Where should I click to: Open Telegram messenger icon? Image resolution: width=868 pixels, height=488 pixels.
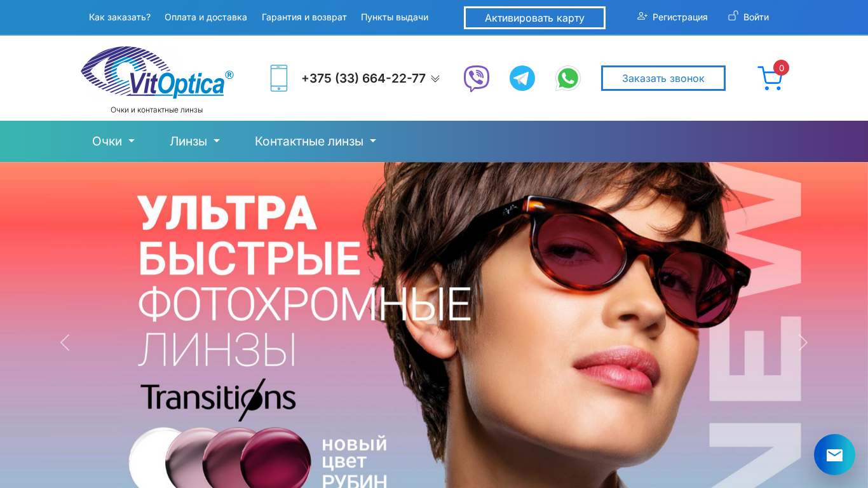click(522, 78)
